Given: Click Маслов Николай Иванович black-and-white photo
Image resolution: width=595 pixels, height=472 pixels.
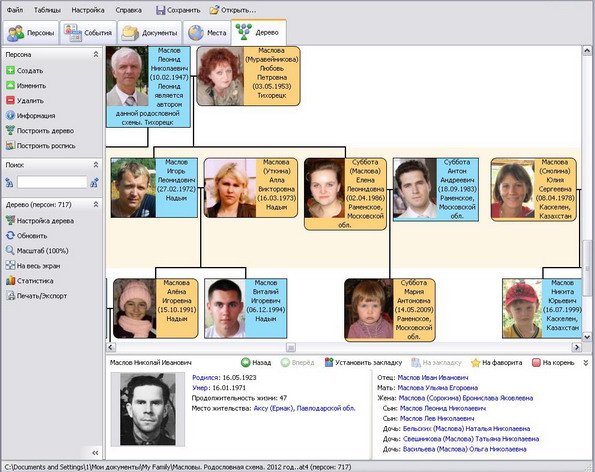Looking at the screenshot, I should [x=148, y=409].
